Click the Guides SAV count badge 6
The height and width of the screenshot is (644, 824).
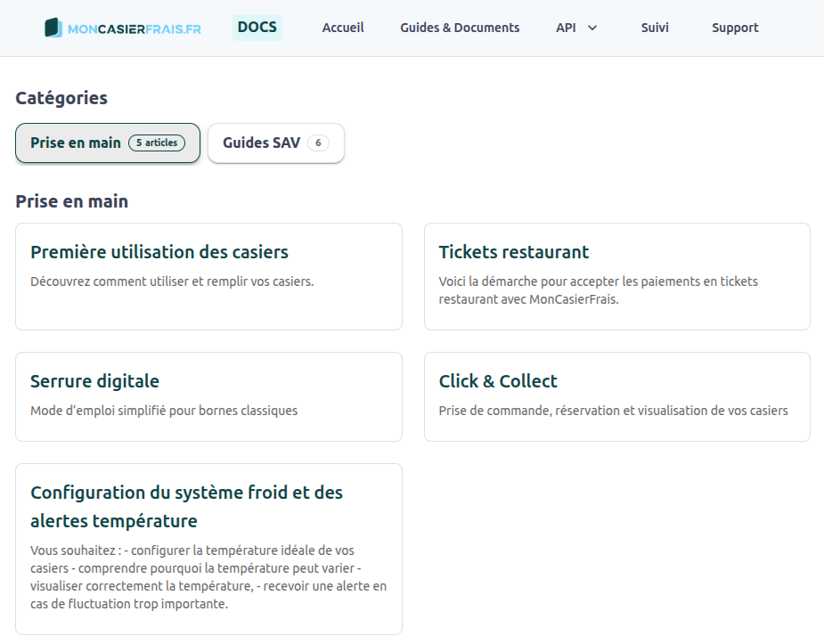coord(318,143)
